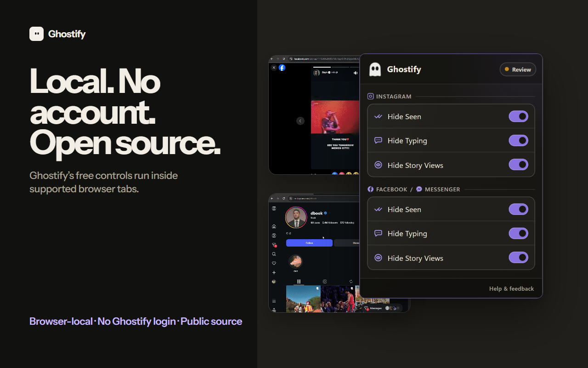Click the INSTAGRAM section label
This screenshot has height=368, width=588.
click(394, 97)
